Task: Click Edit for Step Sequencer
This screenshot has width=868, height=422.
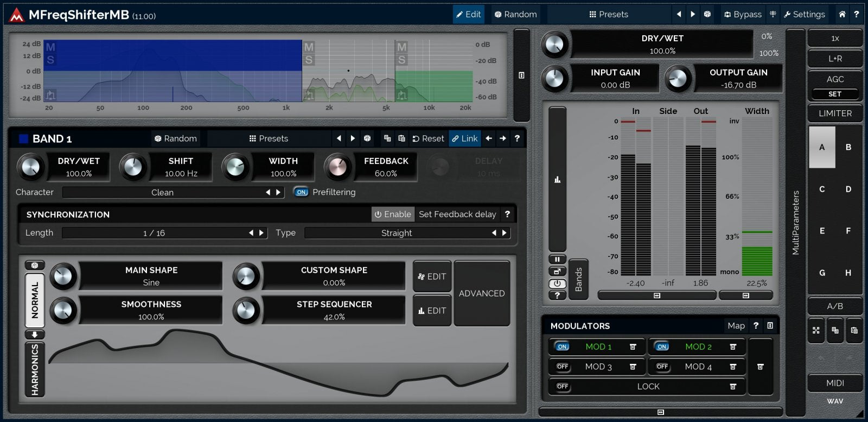Action: tap(432, 311)
